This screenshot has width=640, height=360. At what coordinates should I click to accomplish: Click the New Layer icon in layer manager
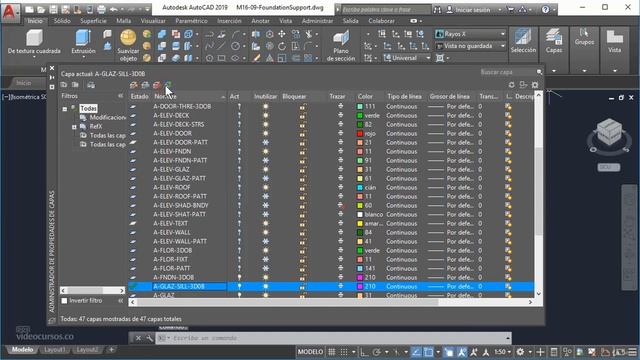point(133,85)
